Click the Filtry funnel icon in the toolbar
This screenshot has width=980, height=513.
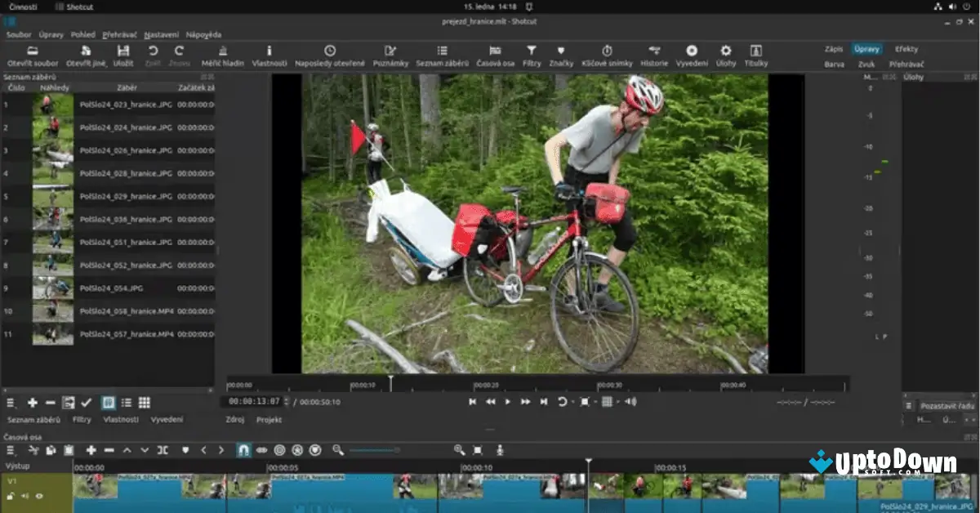point(531,51)
